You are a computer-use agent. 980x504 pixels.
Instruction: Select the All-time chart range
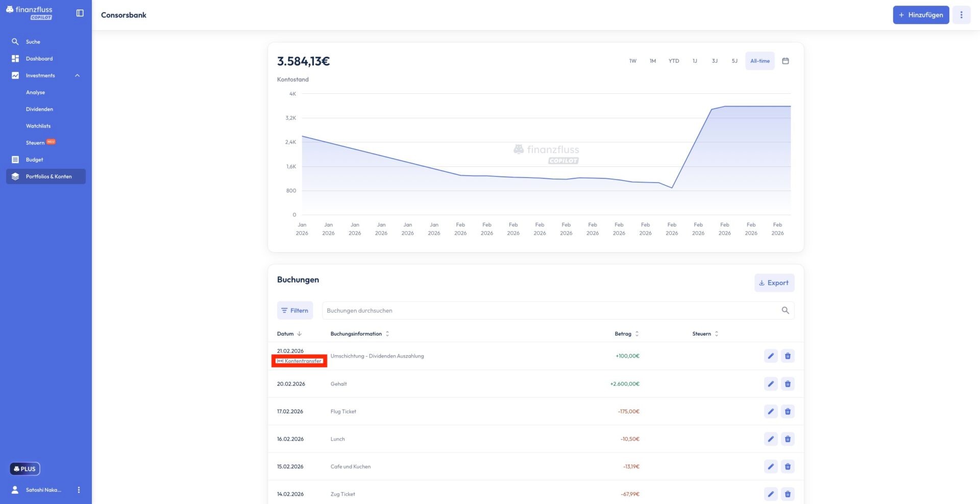(x=759, y=61)
